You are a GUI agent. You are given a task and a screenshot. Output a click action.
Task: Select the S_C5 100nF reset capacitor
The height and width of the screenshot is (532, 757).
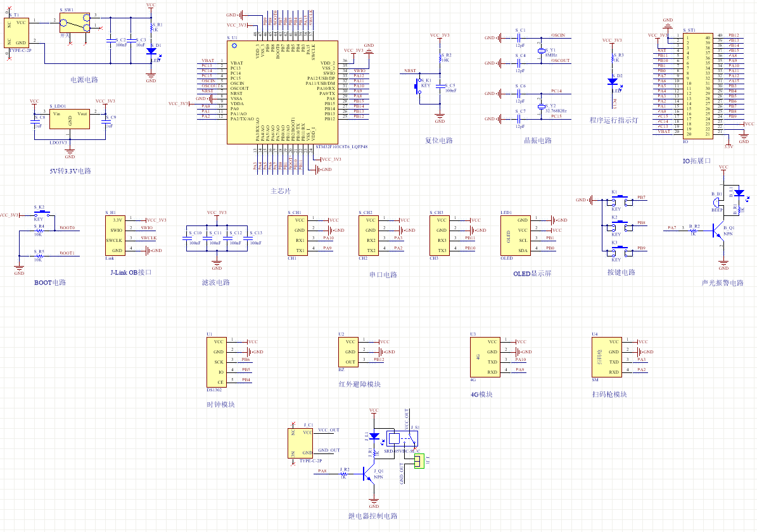click(440, 86)
